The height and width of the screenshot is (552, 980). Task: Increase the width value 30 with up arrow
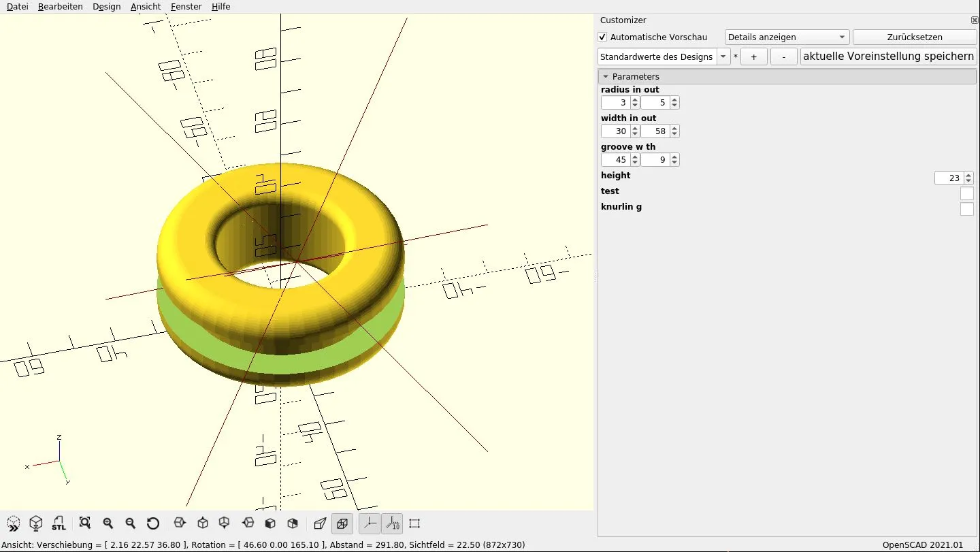(635, 128)
